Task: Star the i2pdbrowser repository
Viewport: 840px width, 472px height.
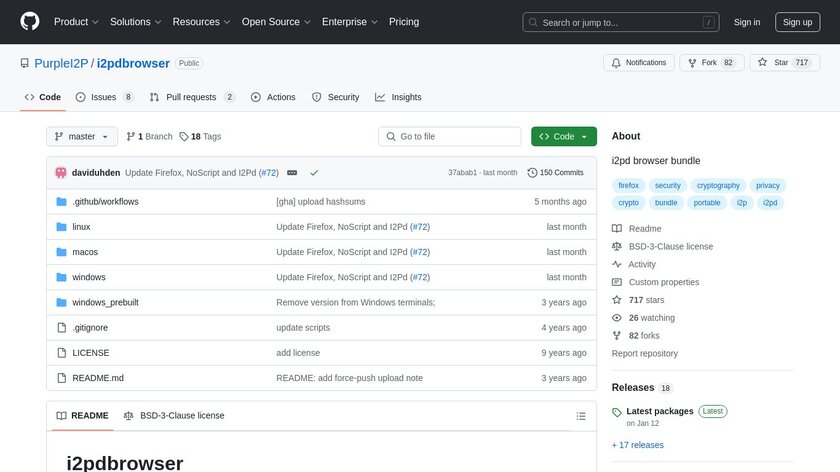Action: click(785, 63)
